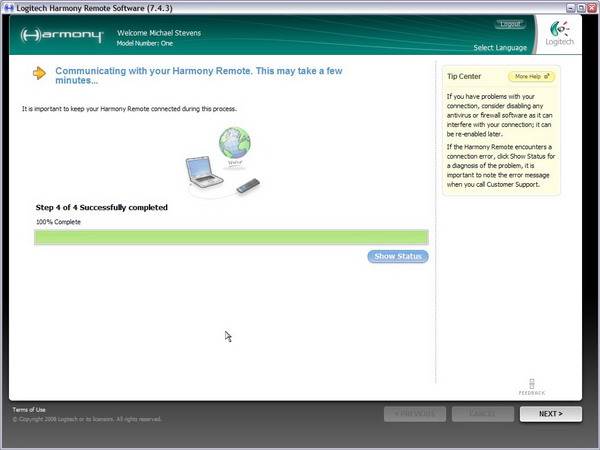The height and width of the screenshot is (450, 600).
Task: Click the 'Communicating with your Harmony Remote' heading
Action: (x=199, y=75)
